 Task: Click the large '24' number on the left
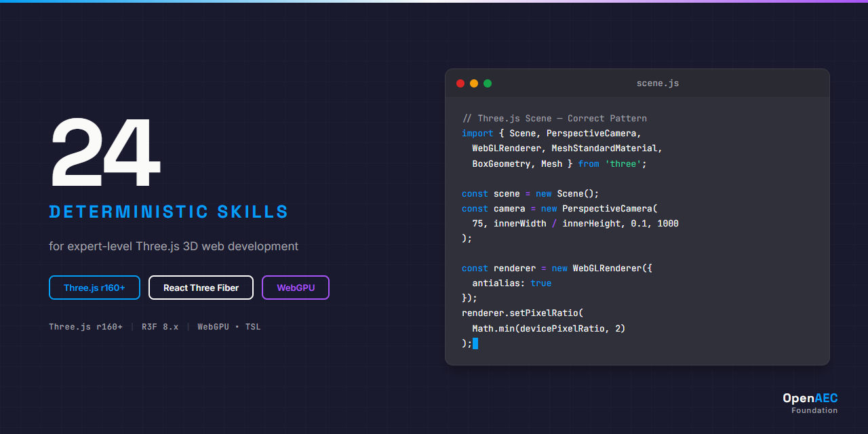(104, 153)
